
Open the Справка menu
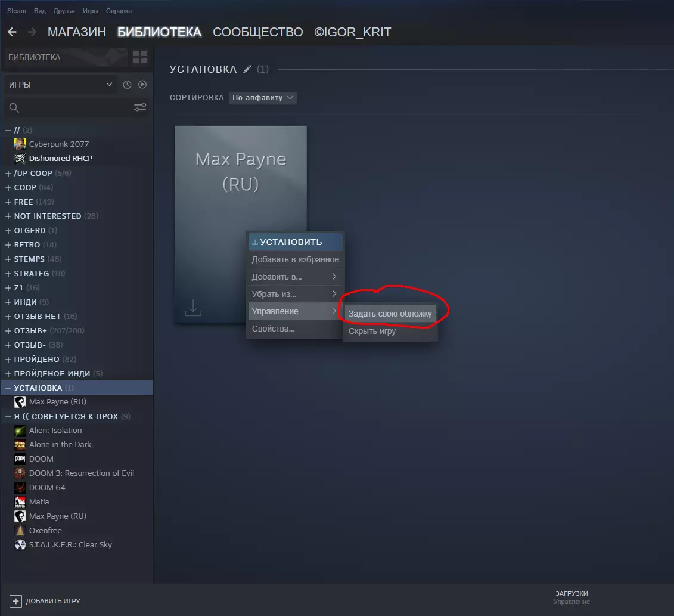119,11
